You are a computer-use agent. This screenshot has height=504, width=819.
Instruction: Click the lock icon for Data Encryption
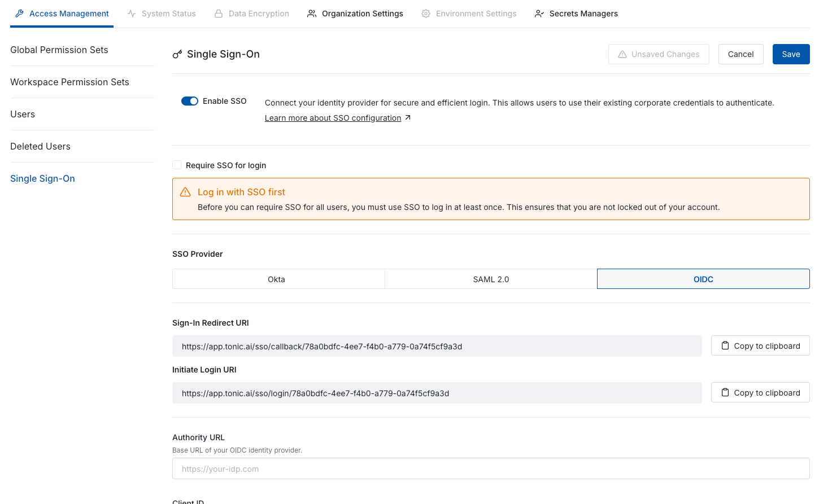click(x=219, y=14)
